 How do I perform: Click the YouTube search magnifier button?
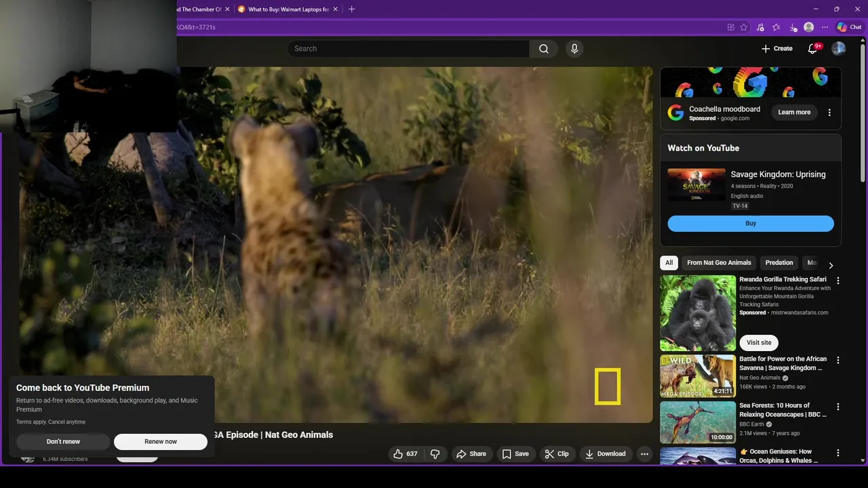[544, 49]
